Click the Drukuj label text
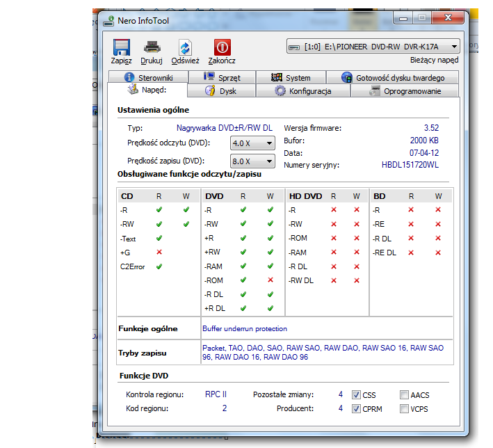The image size is (493, 448). (152, 61)
